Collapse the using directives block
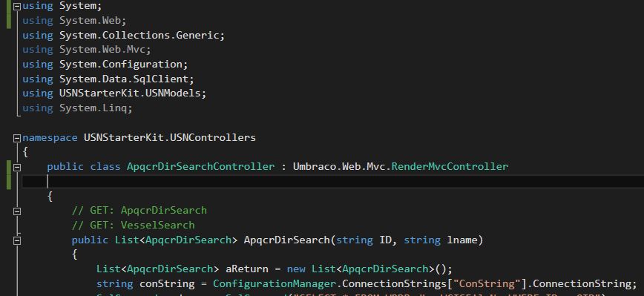This screenshot has height=296, width=644. point(17,7)
